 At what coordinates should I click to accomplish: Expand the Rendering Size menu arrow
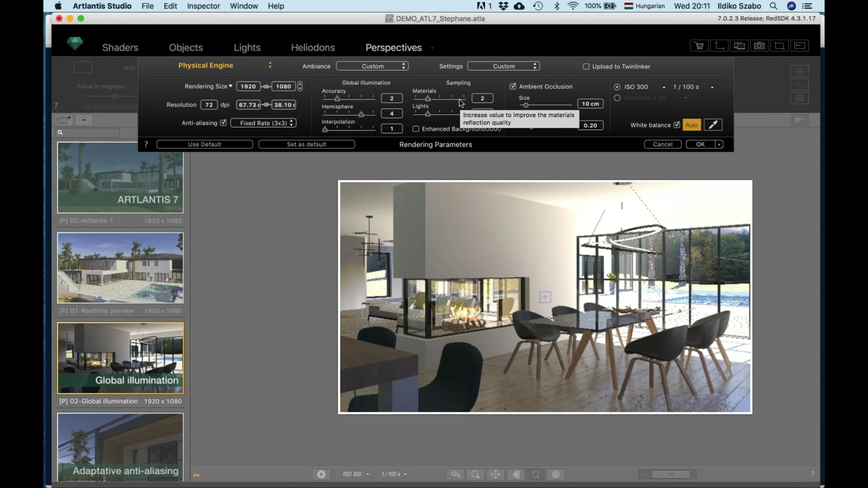(x=230, y=86)
